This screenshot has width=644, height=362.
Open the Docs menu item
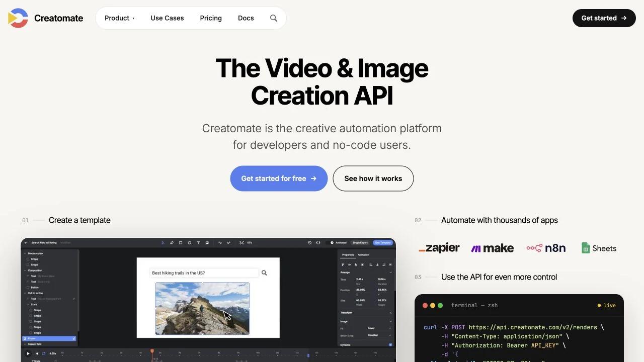coord(246,18)
